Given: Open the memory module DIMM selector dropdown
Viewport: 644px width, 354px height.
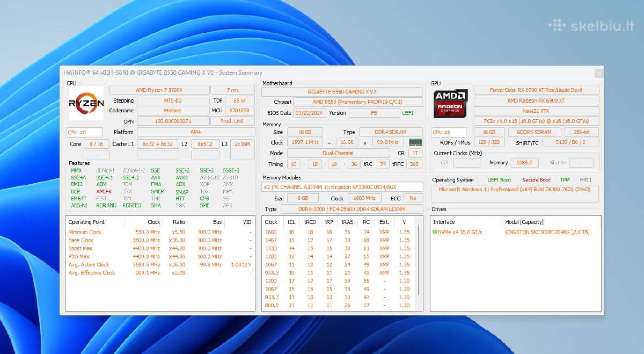Looking at the screenshot, I should coord(342,187).
